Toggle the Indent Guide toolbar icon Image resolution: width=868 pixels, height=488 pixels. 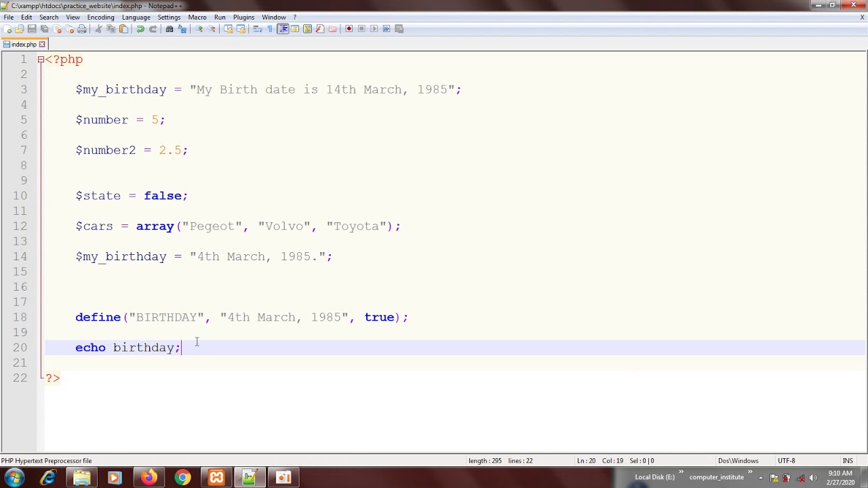coord(283,28)
